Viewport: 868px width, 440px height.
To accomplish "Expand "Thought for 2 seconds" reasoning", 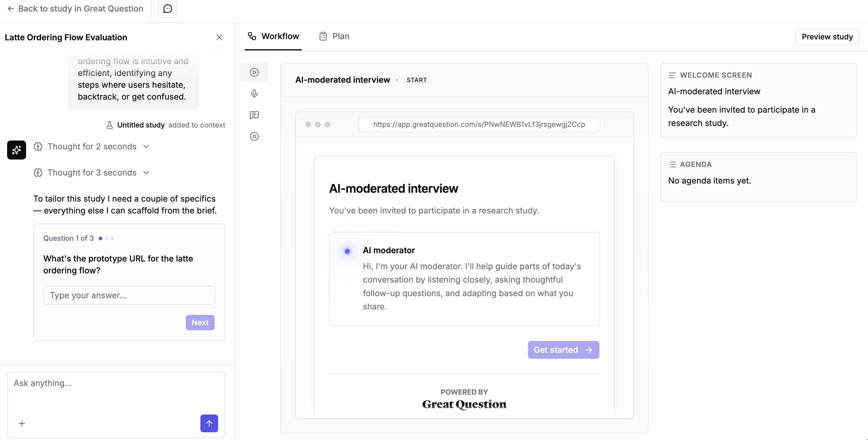I will pyautogui.click(x=91, y=146).
